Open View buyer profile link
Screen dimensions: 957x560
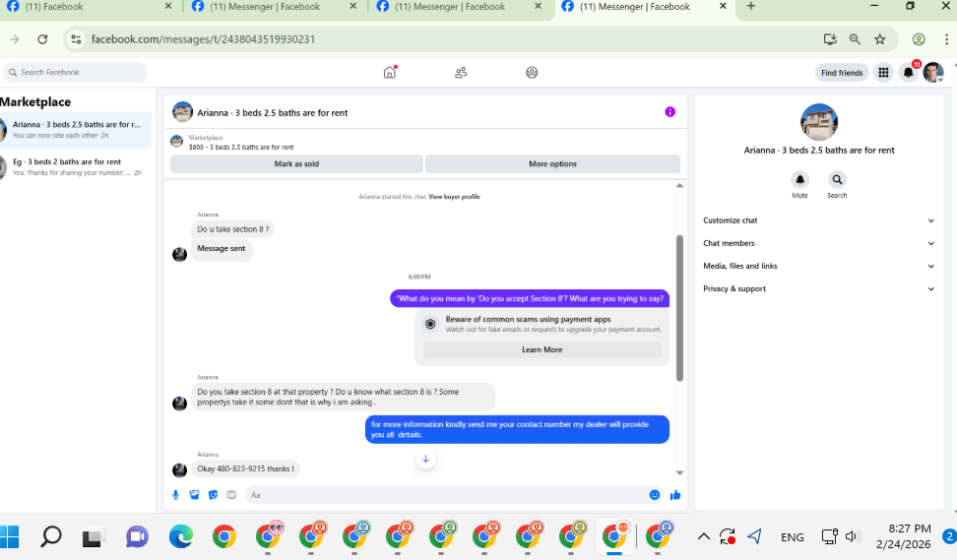[454, 197]
